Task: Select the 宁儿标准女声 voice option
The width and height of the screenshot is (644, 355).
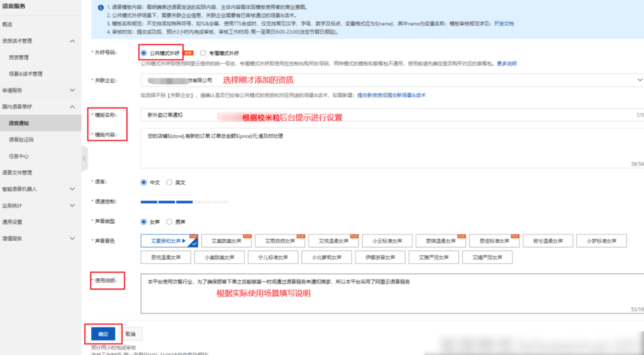Action: [x=273, y=258]
